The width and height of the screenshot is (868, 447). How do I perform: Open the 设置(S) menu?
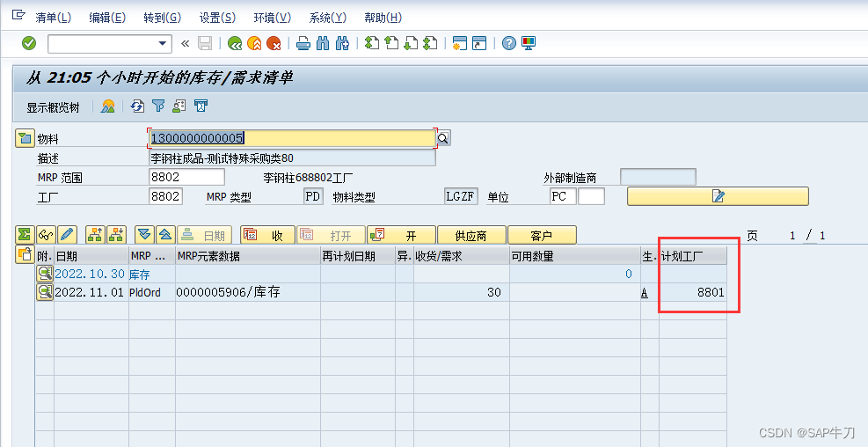(x=217, y=18)
